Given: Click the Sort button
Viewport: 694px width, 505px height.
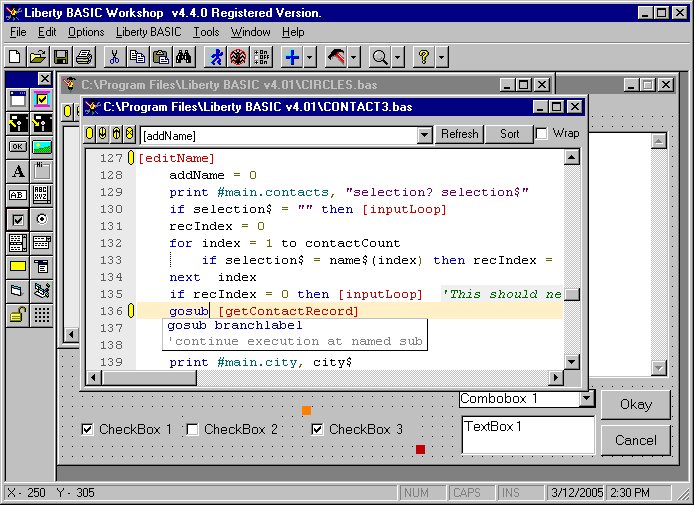Looking at the screenshot, I should point(509,134).
